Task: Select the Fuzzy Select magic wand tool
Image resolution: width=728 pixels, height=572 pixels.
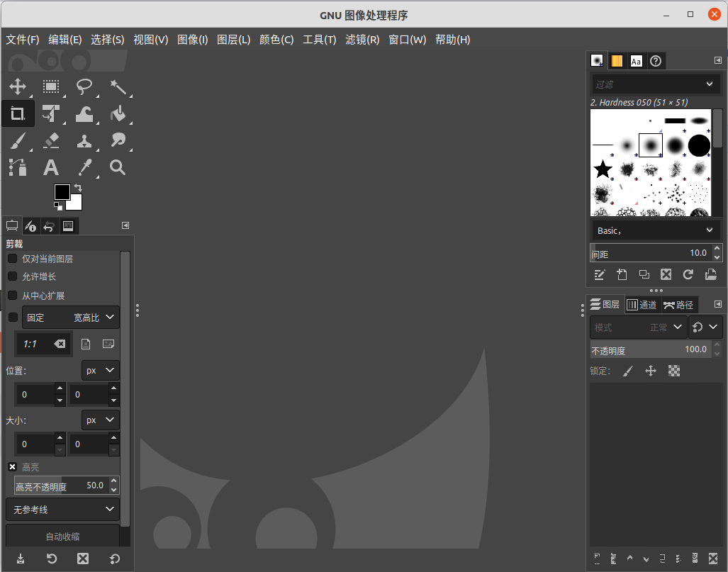Action: [x=118, y=86]
